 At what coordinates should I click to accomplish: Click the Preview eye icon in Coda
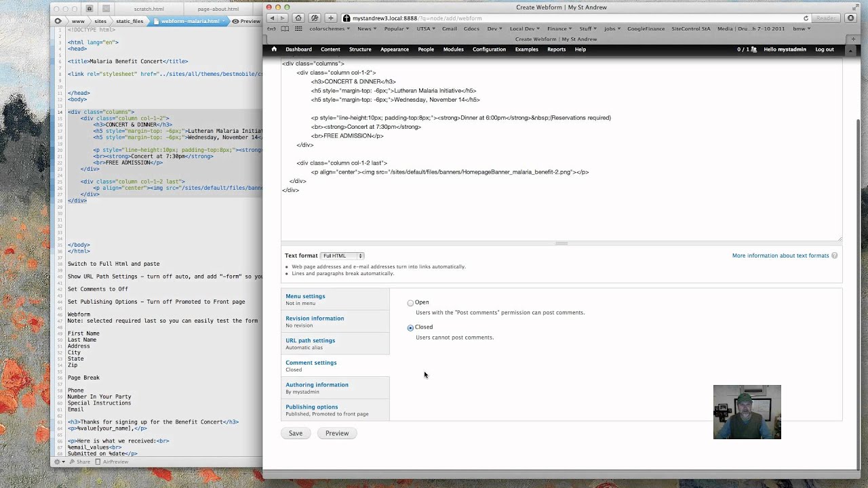pos(235,21)
